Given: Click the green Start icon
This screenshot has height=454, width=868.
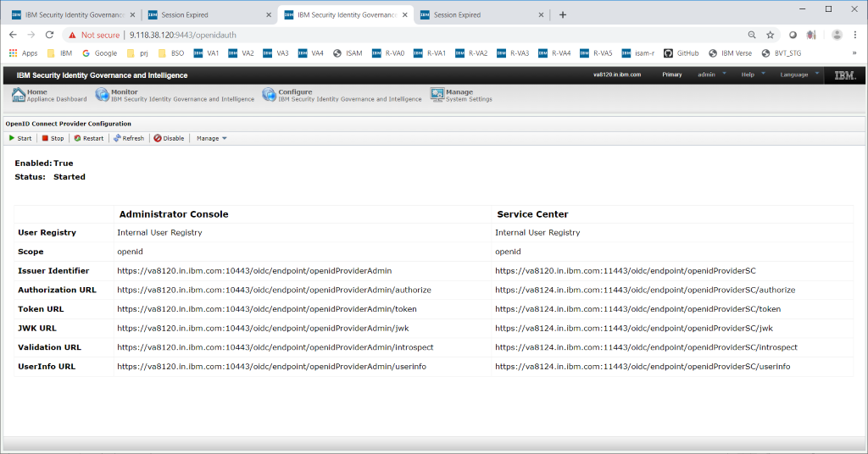Looking at the screenshot, I should click(12, 138).
